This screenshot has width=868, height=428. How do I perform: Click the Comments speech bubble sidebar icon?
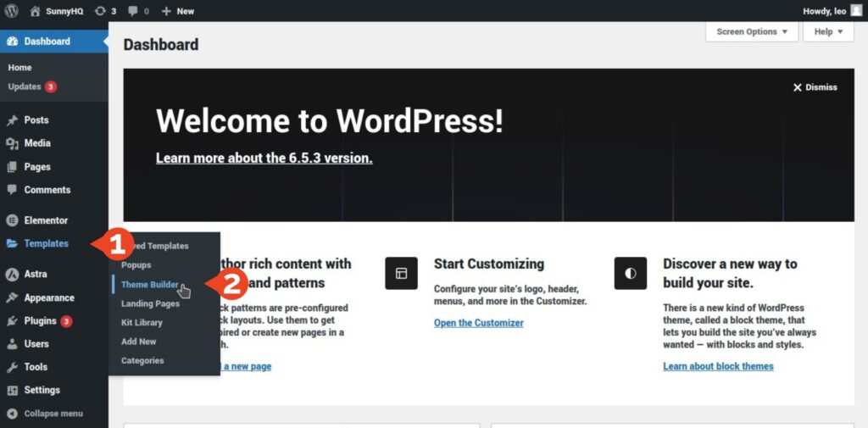tap(12, 190)
